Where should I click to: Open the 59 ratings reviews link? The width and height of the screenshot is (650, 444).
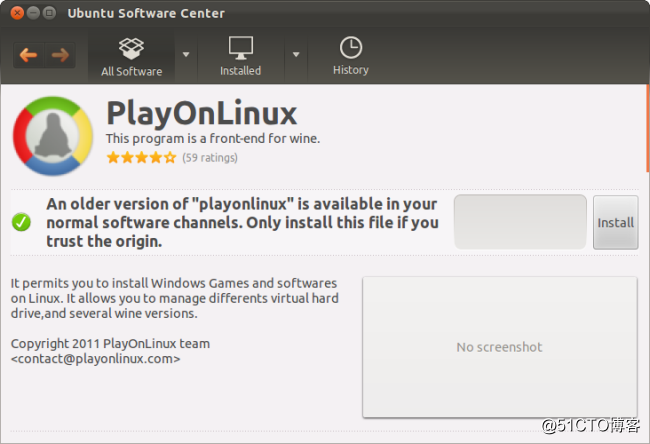coord(210,158)
